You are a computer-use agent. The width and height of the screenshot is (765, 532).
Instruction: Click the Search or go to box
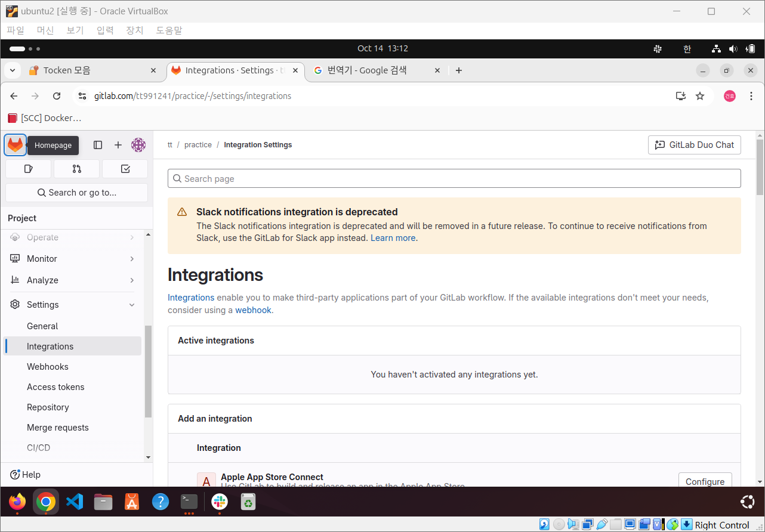[x=76, y=193]
